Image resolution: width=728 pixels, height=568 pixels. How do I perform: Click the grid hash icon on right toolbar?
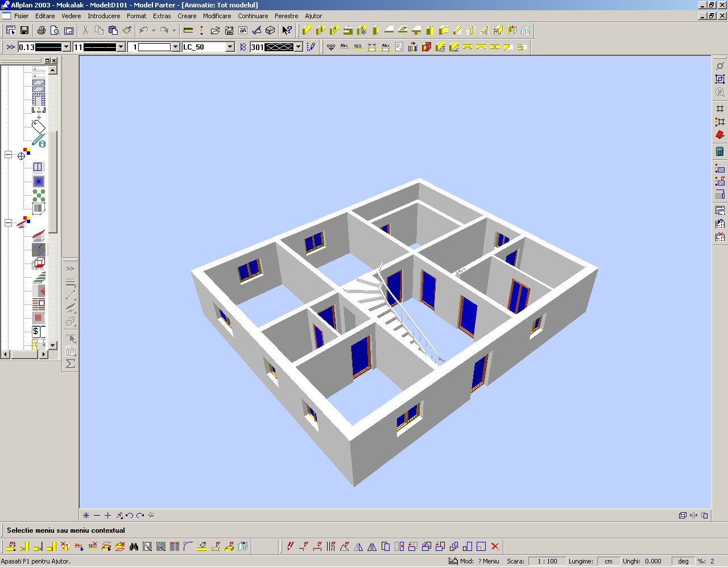720,109
